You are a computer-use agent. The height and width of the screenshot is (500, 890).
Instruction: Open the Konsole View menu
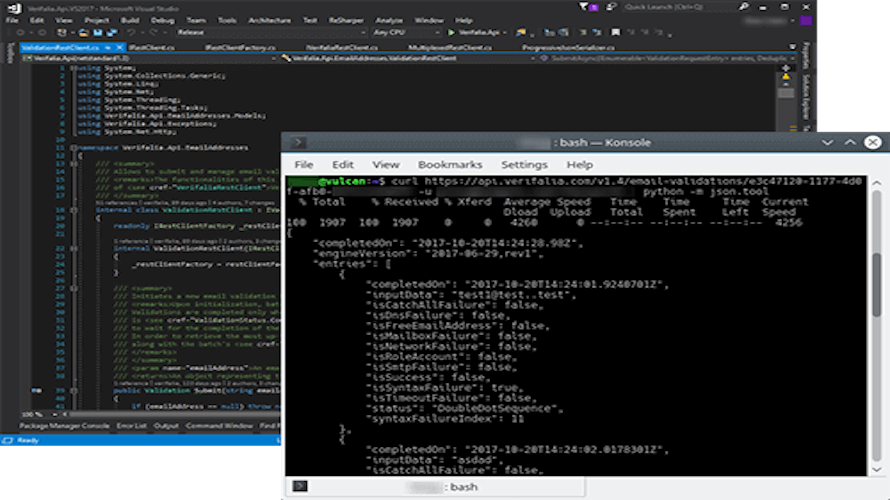385,165
